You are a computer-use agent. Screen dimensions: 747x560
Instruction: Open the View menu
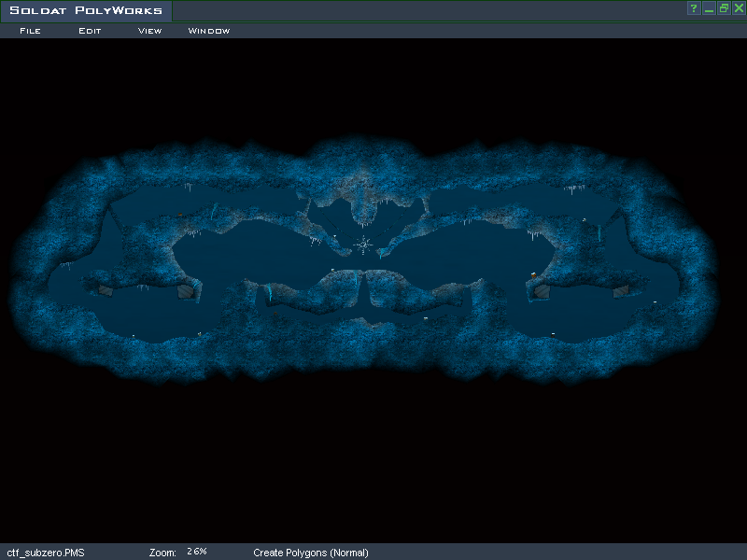click(149, 31)
